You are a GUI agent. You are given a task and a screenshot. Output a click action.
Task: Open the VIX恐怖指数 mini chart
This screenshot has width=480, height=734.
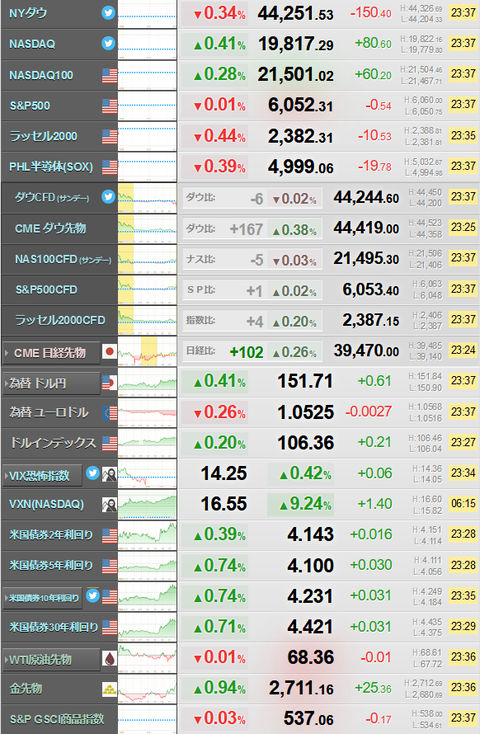click(x=147, y=474)
